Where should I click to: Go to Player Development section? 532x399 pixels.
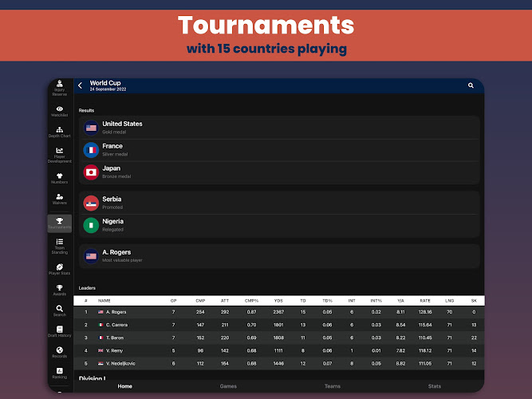59,155
